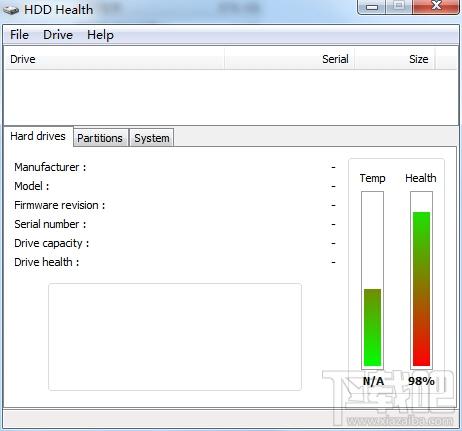This screenshot has height=431, width=462.
Task: Click the Model label
Action: (x=32, y=186)
